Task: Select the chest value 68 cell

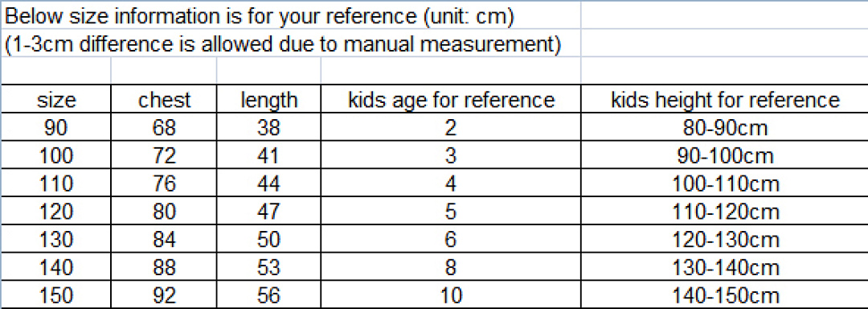Action: click(164, 129)
